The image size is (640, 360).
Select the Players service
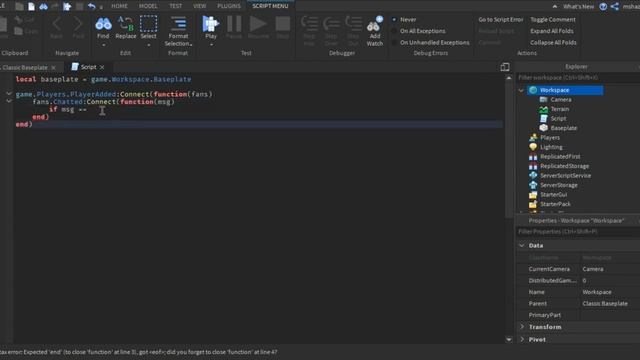click(x=550, y=138)
